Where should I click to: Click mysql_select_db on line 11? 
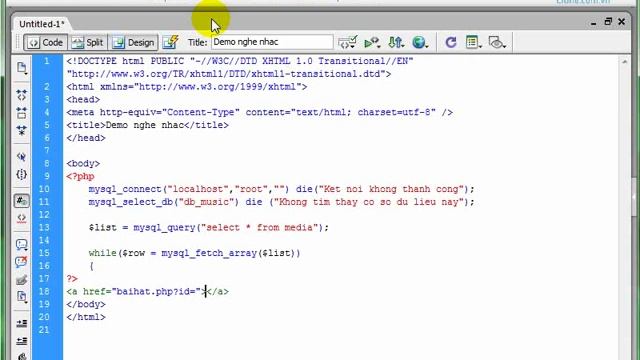pos(131,202)
